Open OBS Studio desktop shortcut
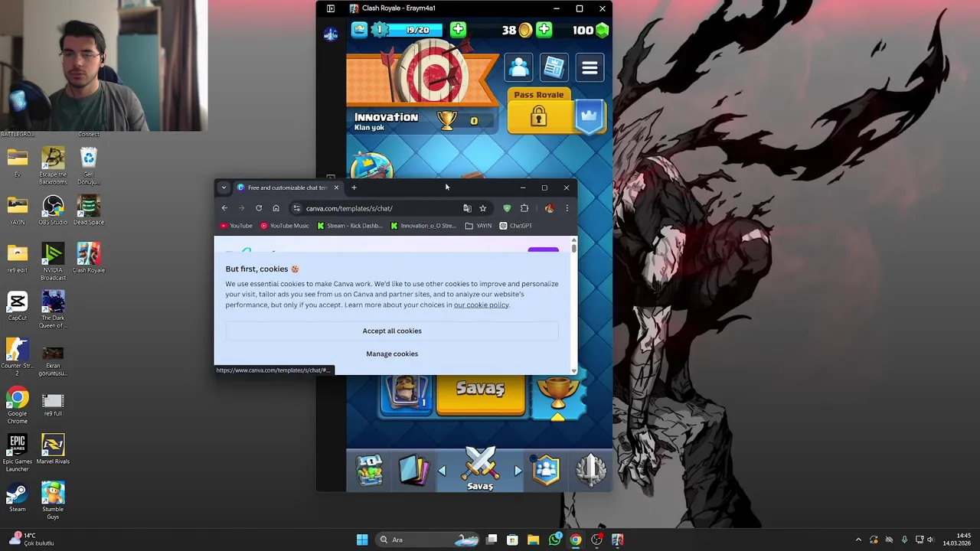 [53, 210]
